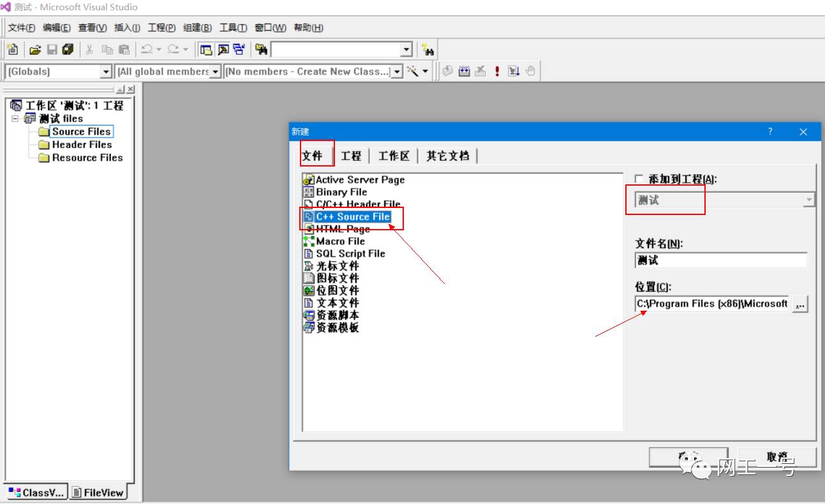
Task: Click the Build icon in build toolbar
Action: tap(464, 71)
